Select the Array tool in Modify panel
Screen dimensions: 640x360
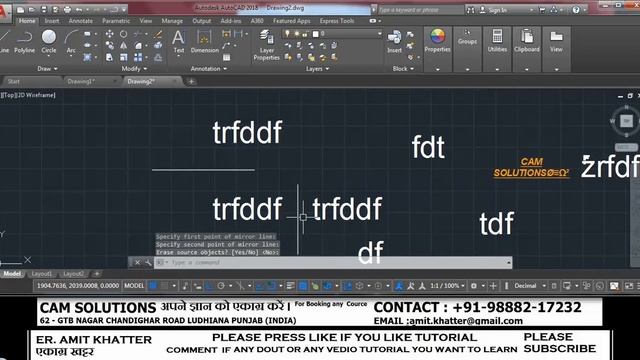click(x=138, y=58)
